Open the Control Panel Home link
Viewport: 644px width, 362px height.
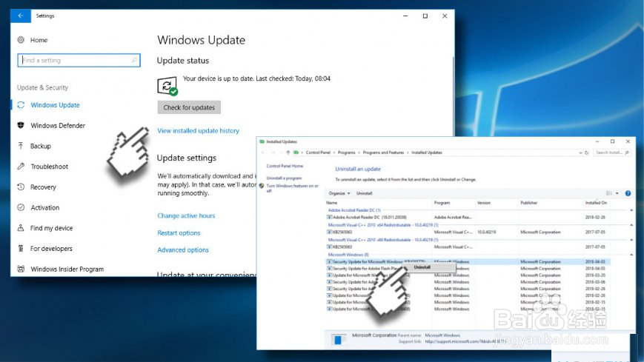[285, 167]
